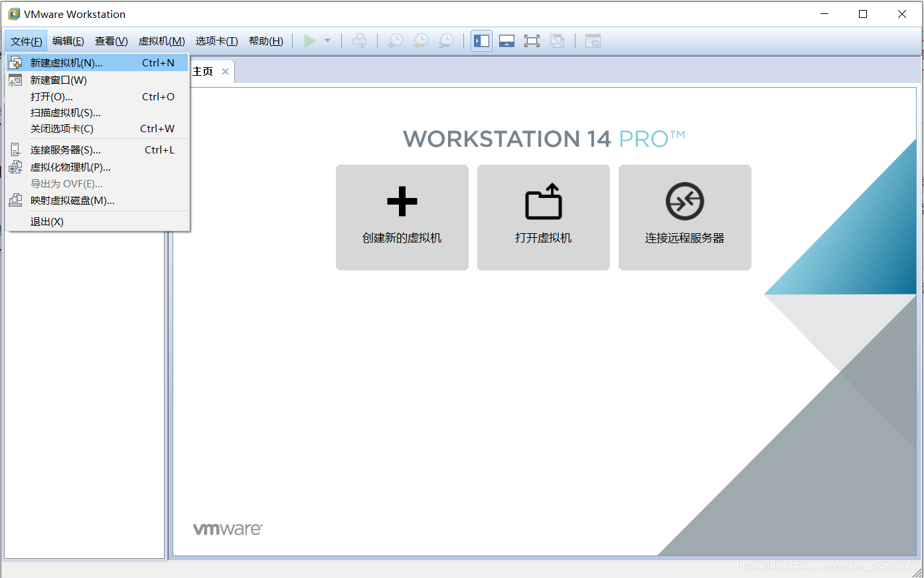
Task: Open the 虚拟机(M) menu
Action: [161, 41]
